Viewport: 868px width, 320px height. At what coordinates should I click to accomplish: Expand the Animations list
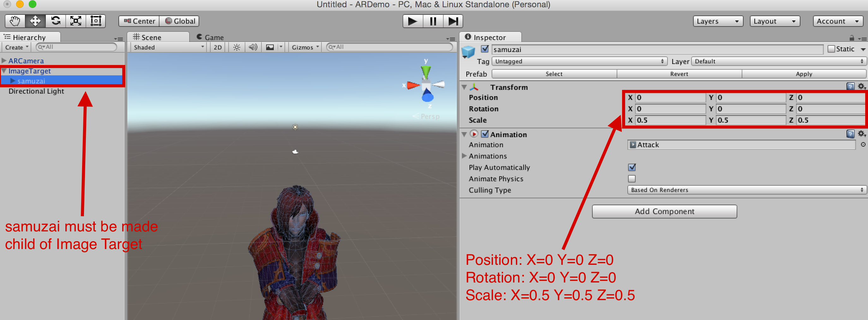pos(464,156)
